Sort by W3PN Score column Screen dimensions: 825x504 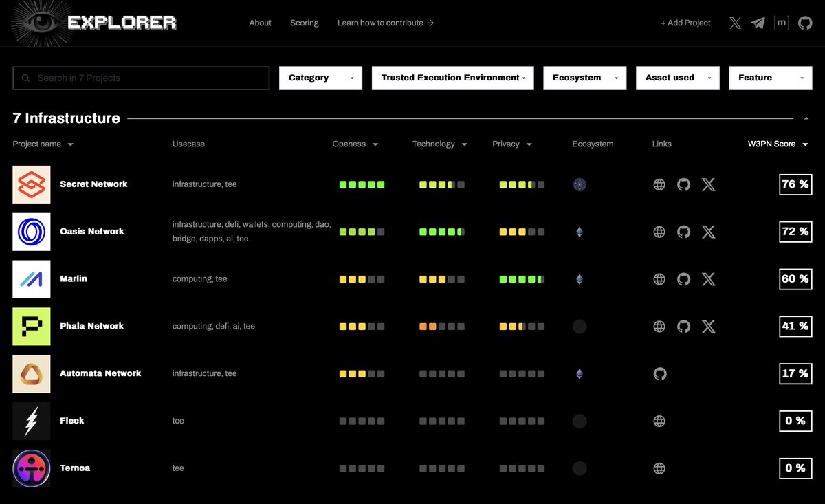point(778,144)
